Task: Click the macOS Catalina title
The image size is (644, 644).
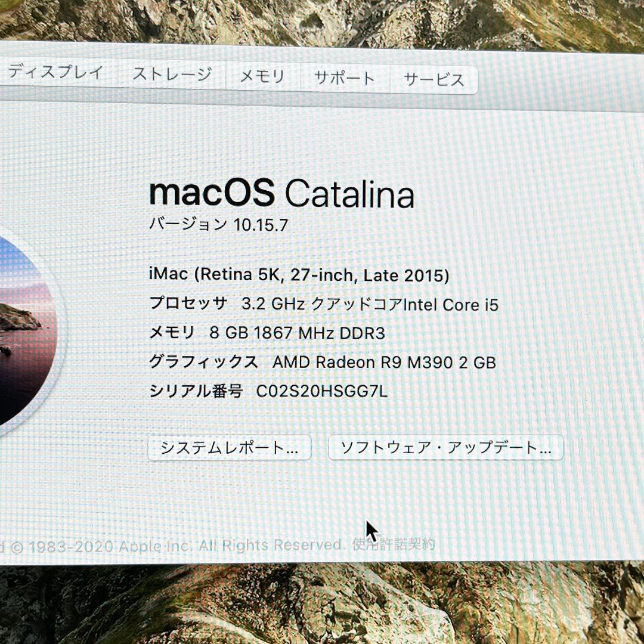Action: coord(281,193)
